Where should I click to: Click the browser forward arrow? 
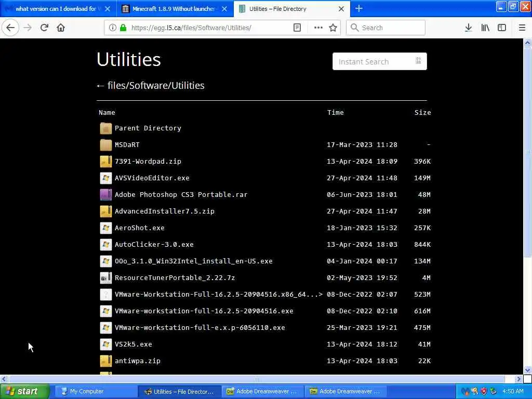[x=28, y=28]
